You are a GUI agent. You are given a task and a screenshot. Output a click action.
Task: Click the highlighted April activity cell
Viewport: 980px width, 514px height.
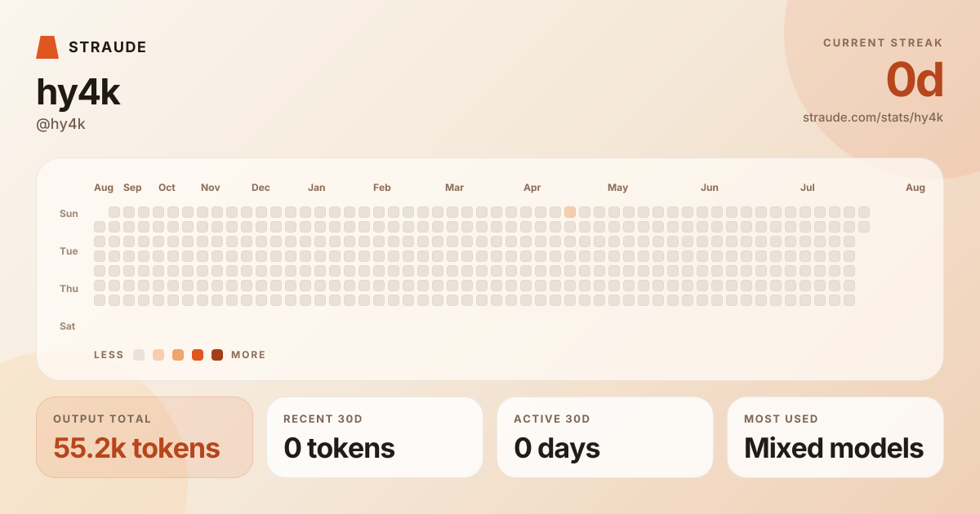[570, 212]
